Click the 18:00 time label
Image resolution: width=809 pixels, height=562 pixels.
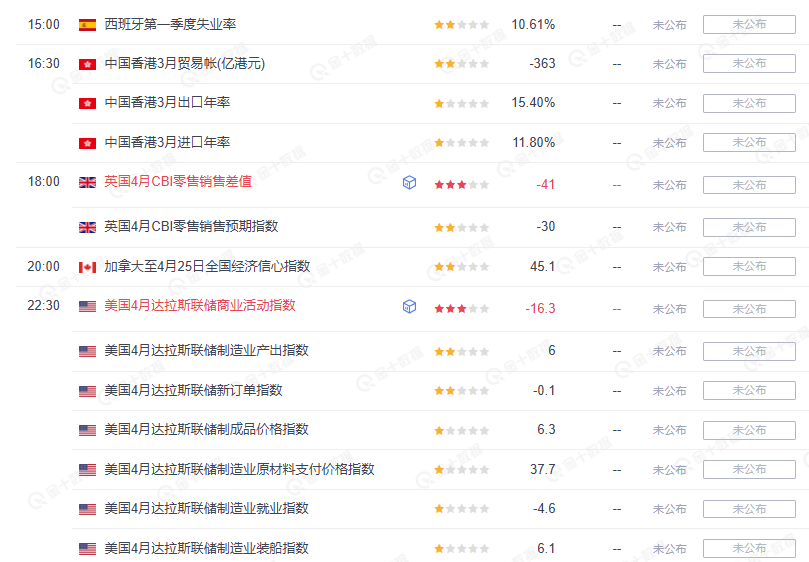(x=43, y=182)
